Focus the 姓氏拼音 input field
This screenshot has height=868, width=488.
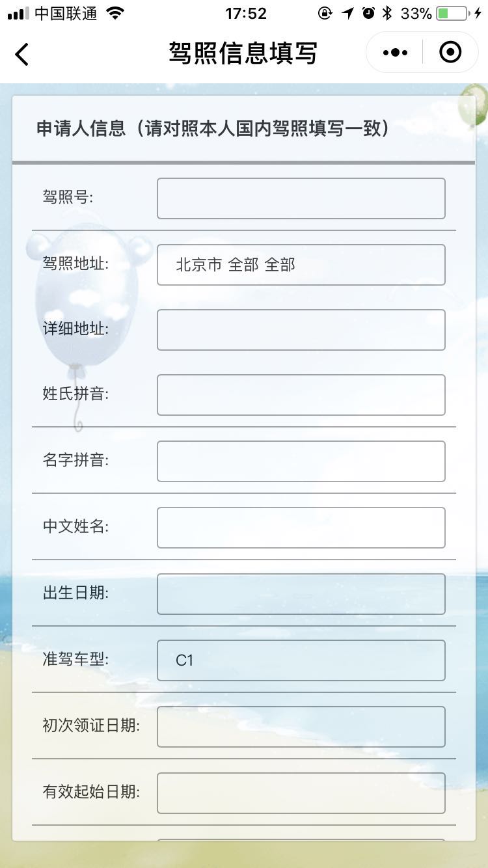301,395
